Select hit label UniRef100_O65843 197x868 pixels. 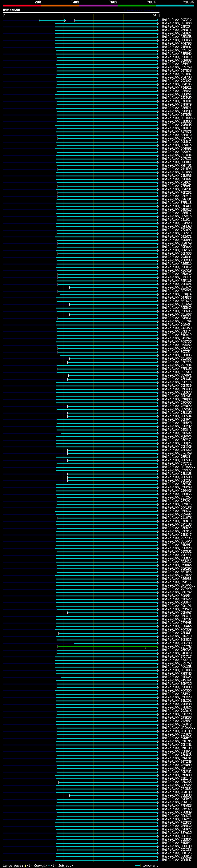click(177, 430)
